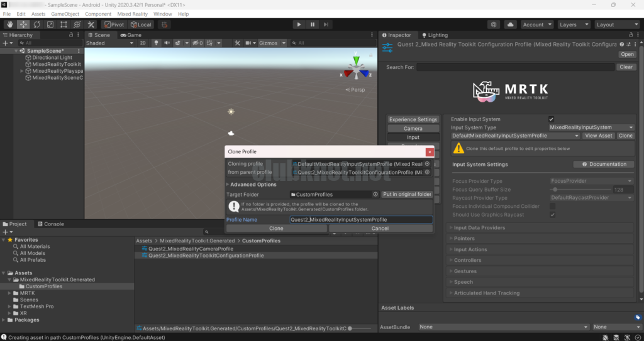
Task: Select the Rotate tool
Action: coord(36,24)
